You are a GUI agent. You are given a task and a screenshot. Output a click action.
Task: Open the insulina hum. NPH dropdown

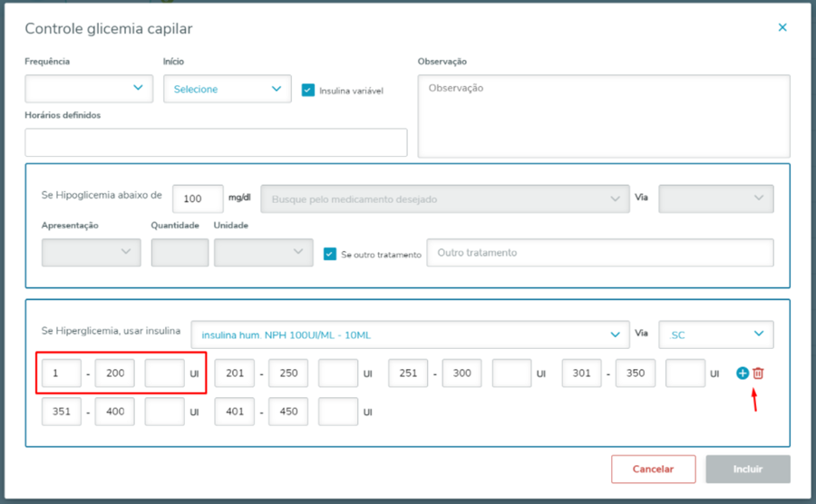(x=410, y=334)
